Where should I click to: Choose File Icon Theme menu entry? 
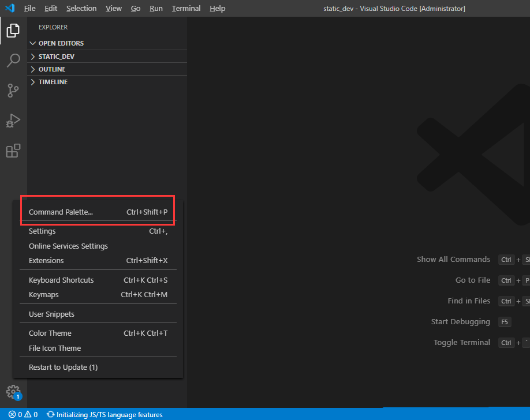(98, 348)
